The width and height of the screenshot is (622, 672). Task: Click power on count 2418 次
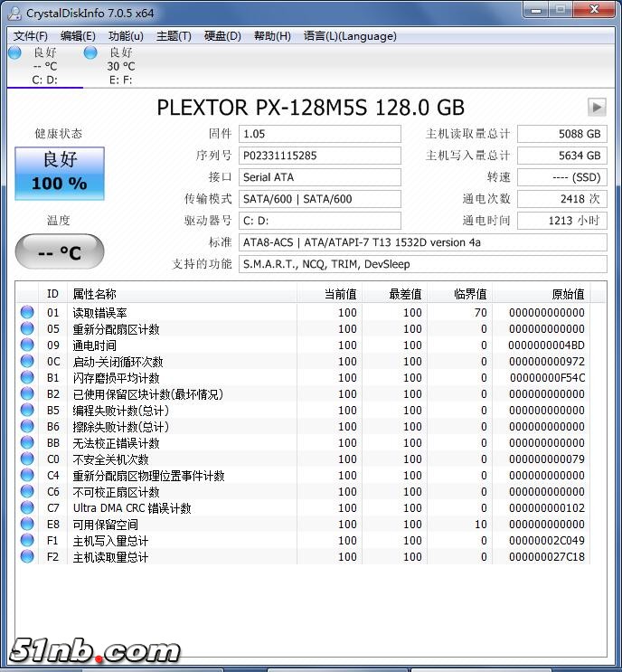pos(562,199)
